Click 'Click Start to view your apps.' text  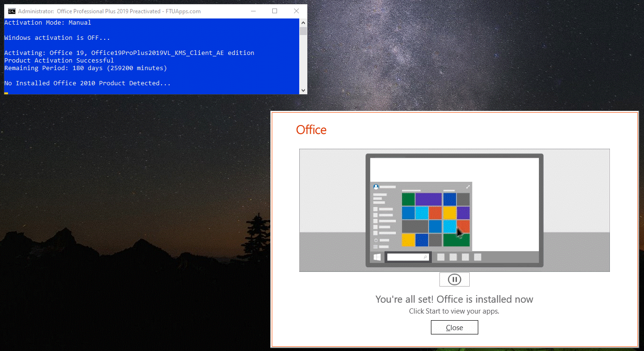click(x=455, y=311)
